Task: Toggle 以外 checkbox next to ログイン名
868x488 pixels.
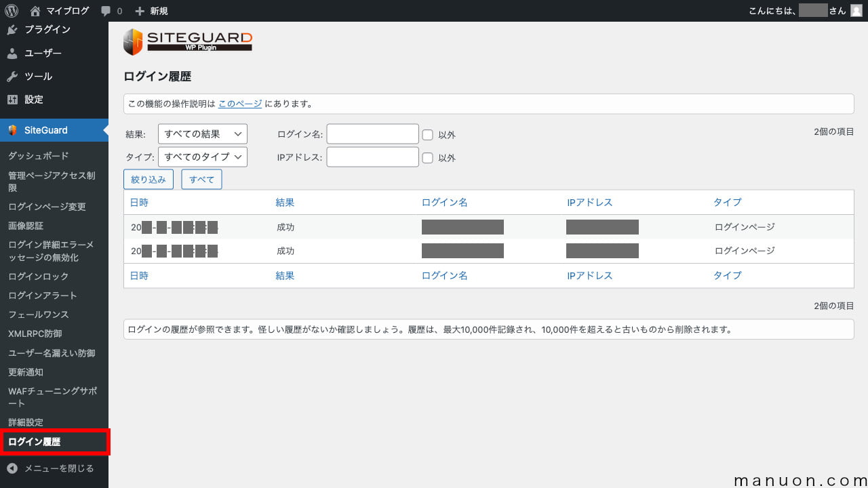Action: (428, 135)
